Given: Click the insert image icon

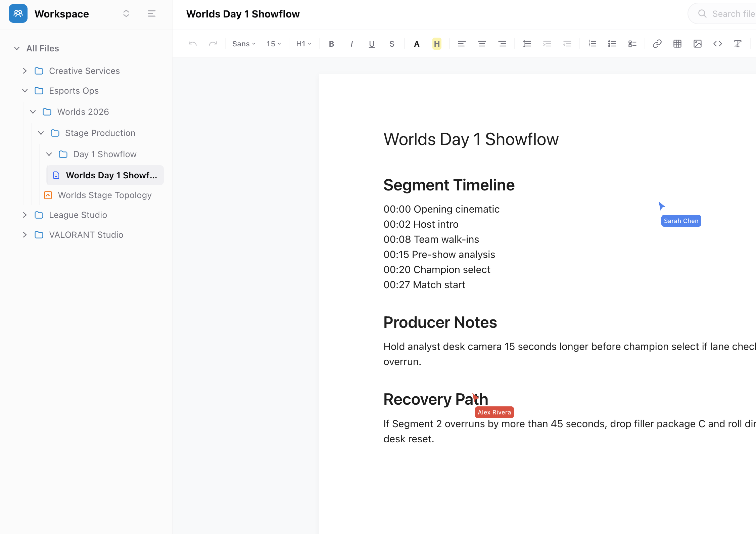Looking at the screenshot, I should (697, 44).
